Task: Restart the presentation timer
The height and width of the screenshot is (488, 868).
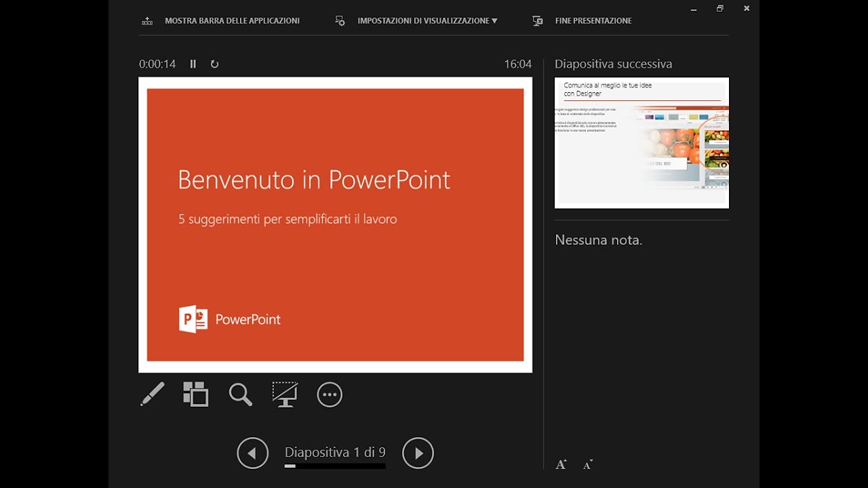Action: pyautogui.click(x=214, y=64)
